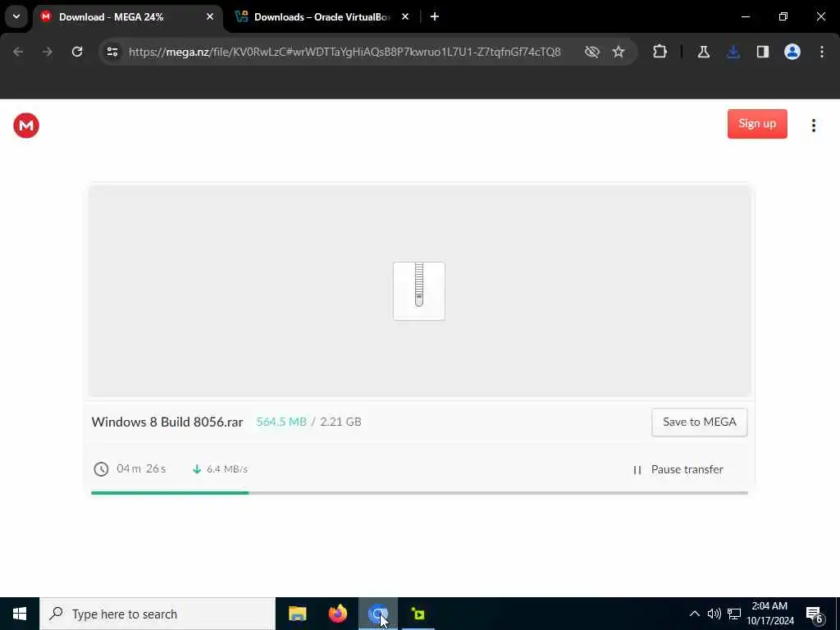Open the volume speaker icon
The image size is (840, 630).
tap(714, 614)
